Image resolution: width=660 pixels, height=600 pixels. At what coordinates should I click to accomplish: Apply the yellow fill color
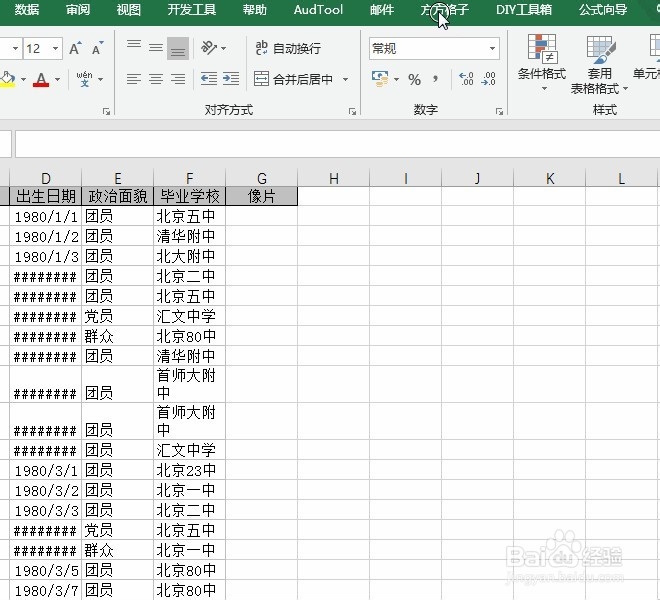tap(8, 79)
